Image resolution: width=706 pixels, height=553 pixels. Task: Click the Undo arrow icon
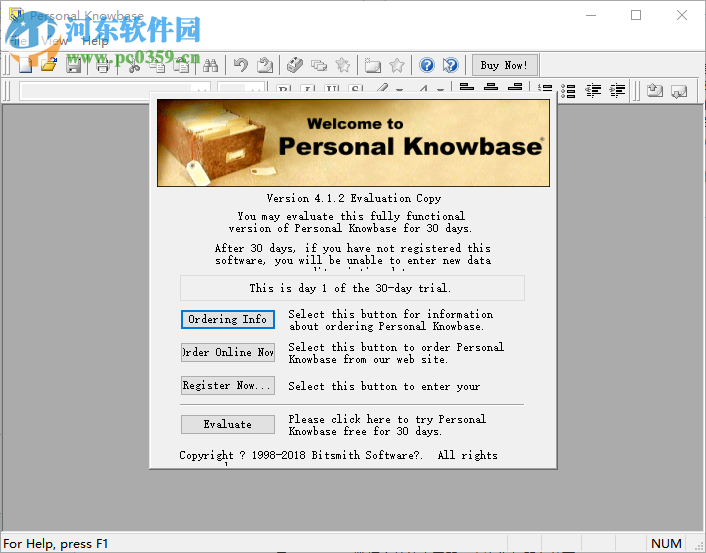coord(241,66)
